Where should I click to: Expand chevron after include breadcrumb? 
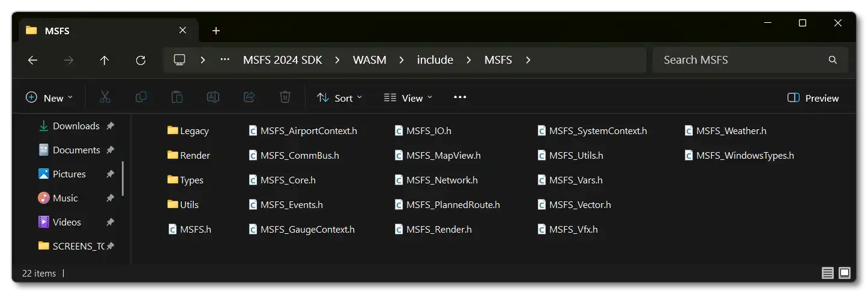click(x=469, y=60)
